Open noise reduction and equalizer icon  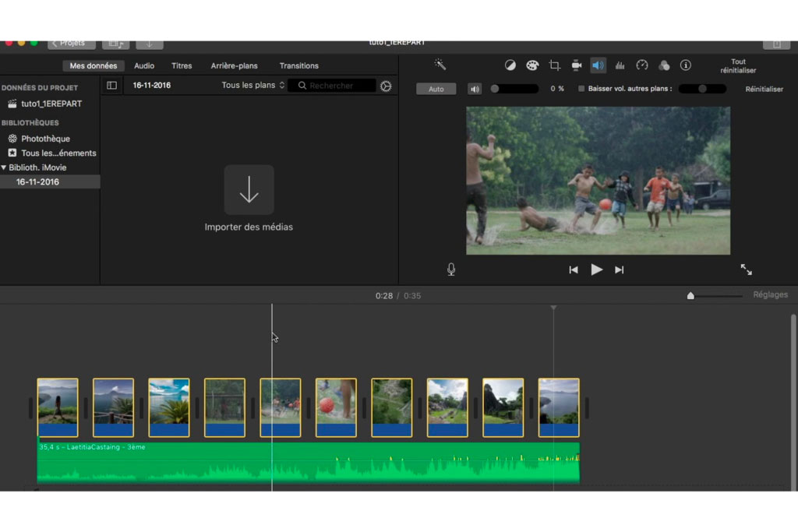[620, 65]
